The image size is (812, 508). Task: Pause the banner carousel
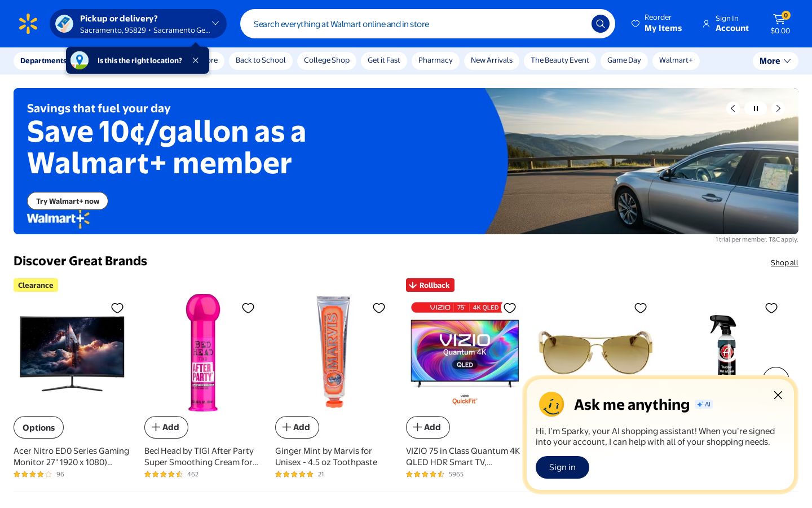pyautogui.click(x=756, y=108)
